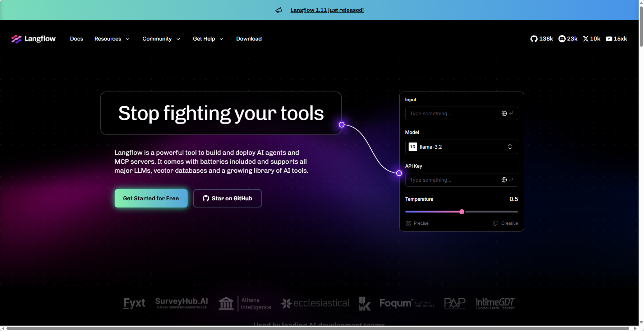The image size is (644, 331).
Task: Open the Langflow 1.11 just released link
Action: point(327,10)
